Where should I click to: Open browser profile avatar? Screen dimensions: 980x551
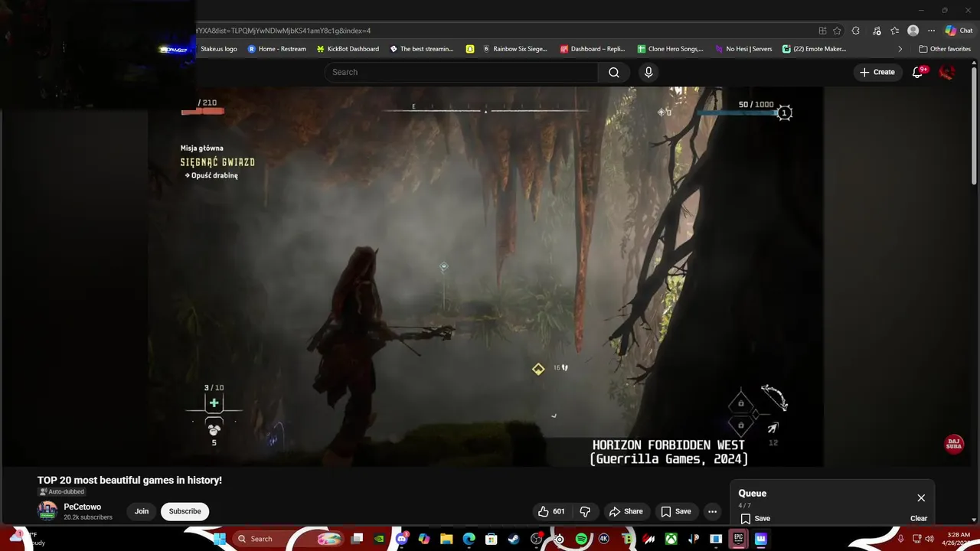(x=913, y=31)
